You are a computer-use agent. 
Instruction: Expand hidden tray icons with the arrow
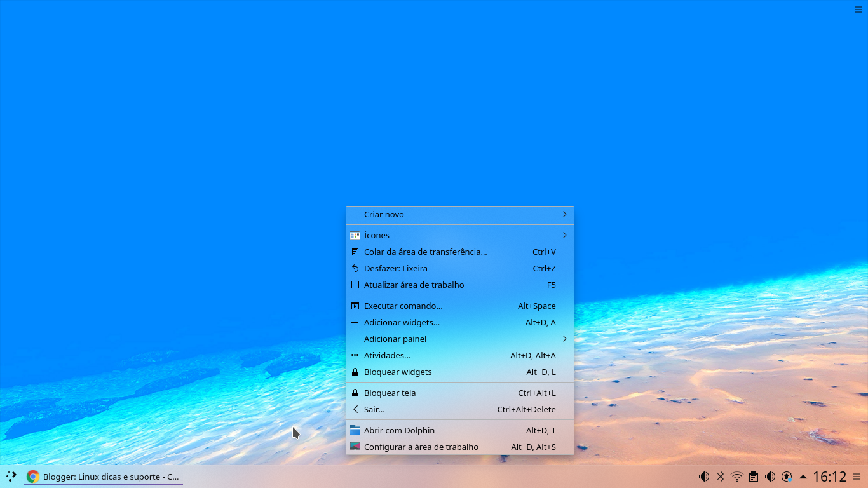pyautogui.click(x=803, y=477)
